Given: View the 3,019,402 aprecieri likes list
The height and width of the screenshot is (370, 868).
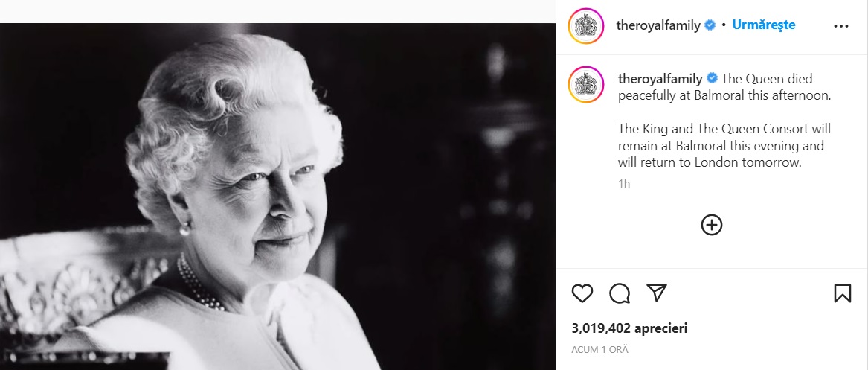Looking at the screenshot, I should pos(629,328).
